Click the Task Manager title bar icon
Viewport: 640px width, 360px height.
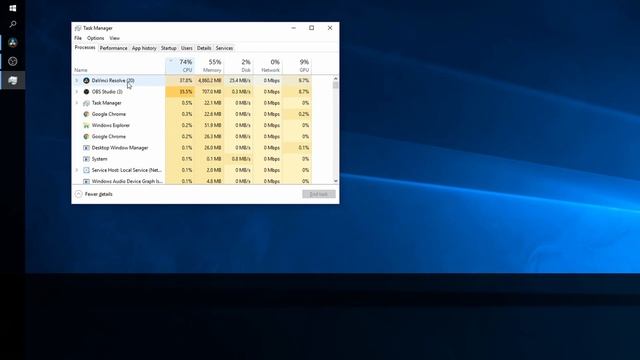click(78, 28)
